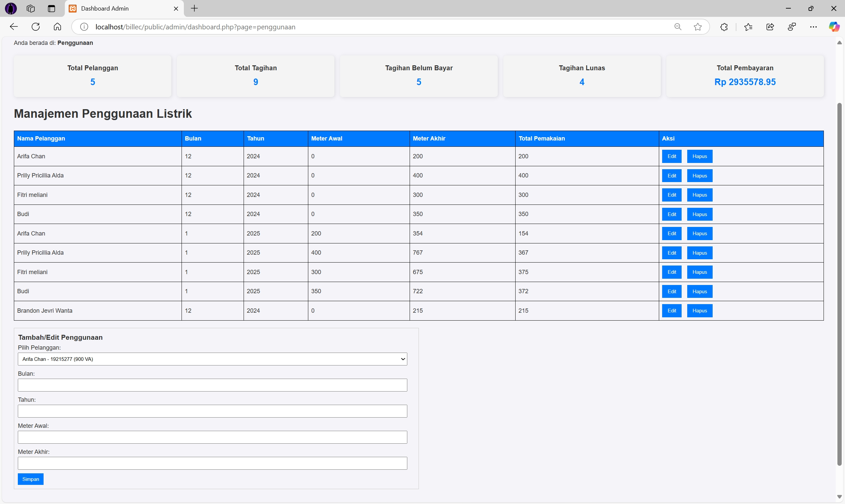Edit Prilly Pricillia Alda's 2025 record

pos(672,253)
